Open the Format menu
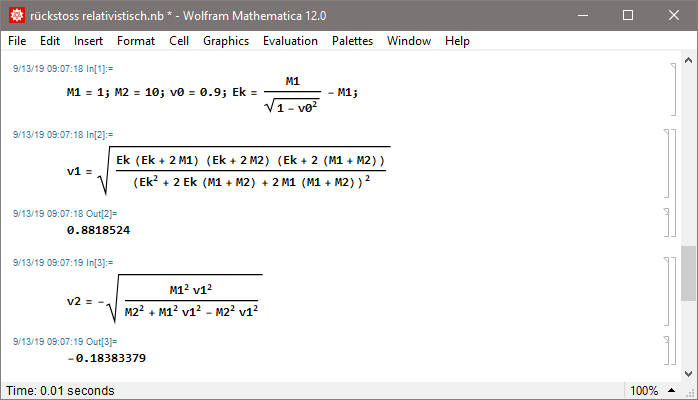 point(136,41)
